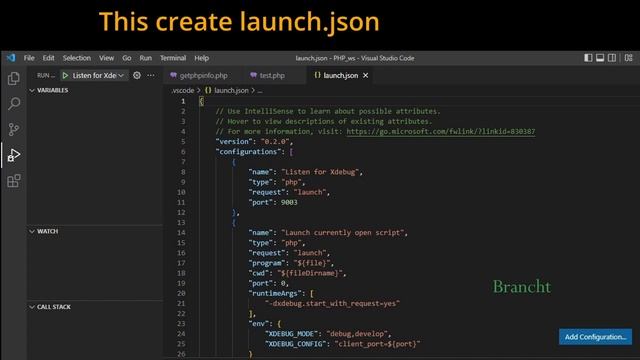Collapse the VARIABLES section
The height and width of the screenshot is (360, 640).
point(49,90)
